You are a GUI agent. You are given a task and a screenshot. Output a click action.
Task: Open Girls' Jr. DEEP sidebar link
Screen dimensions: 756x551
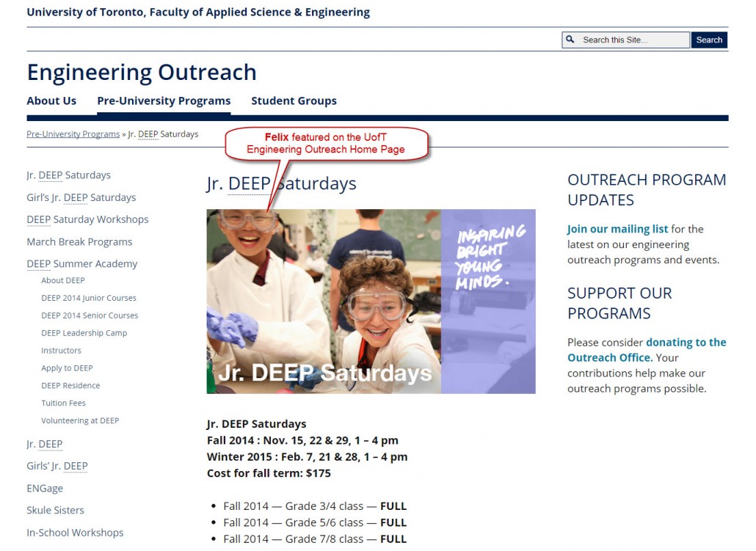pos(57,466)
